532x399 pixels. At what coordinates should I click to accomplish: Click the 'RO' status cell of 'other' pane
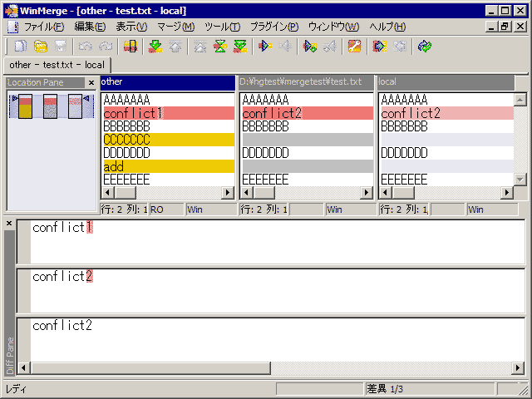(x=166, y=209)
